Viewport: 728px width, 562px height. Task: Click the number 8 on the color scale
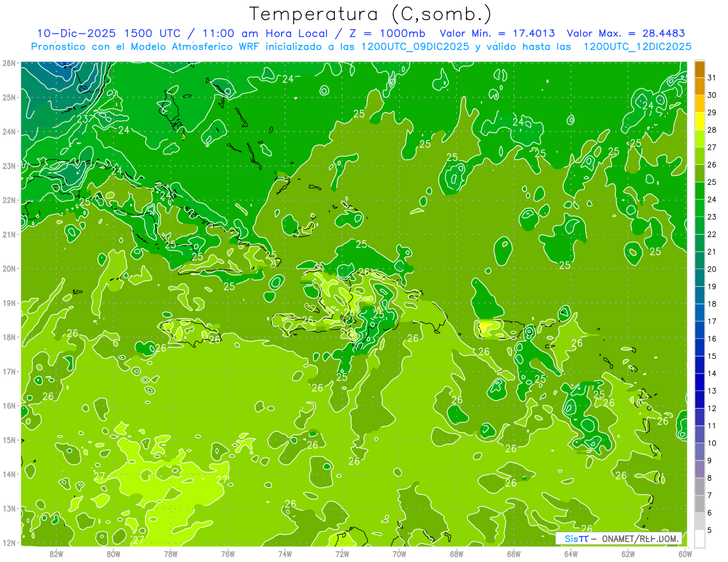tap(710, 478)
